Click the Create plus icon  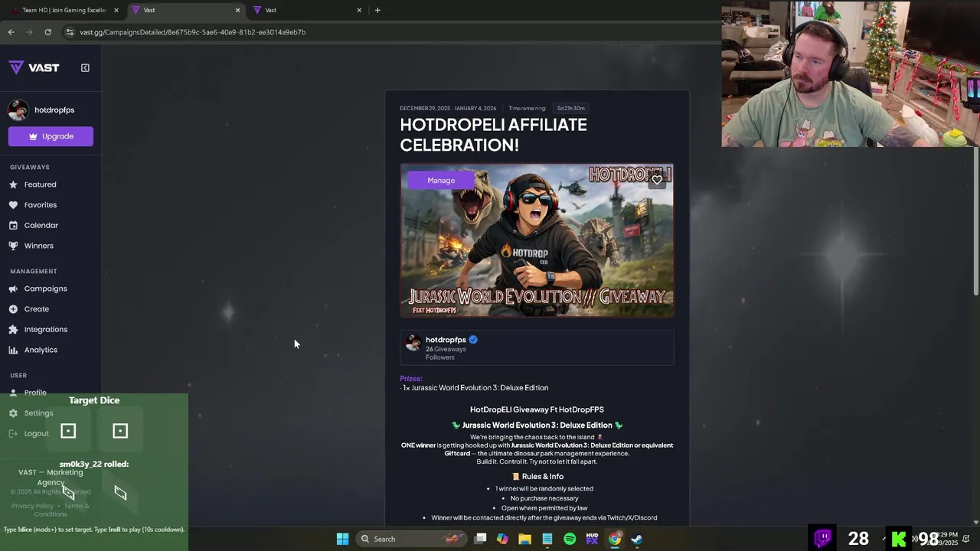click(13, 309)
